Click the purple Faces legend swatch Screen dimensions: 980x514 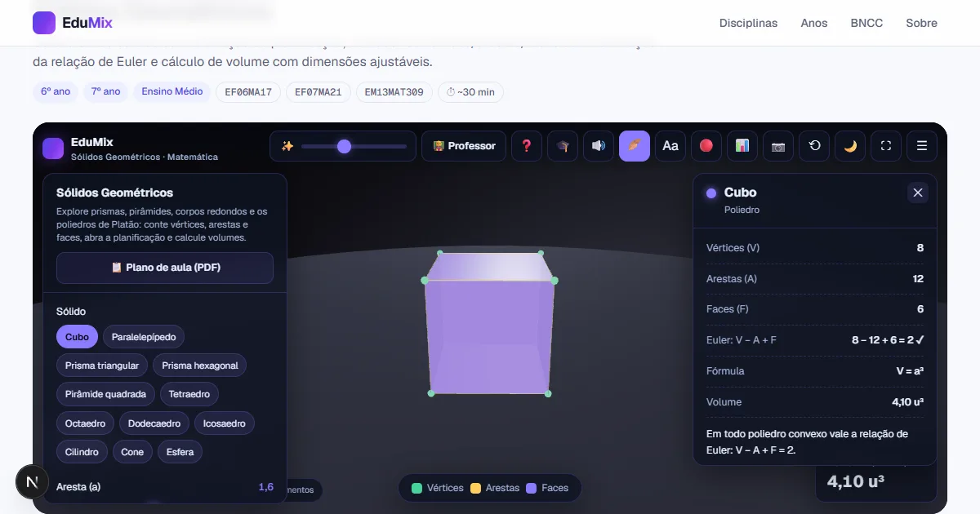531,488
